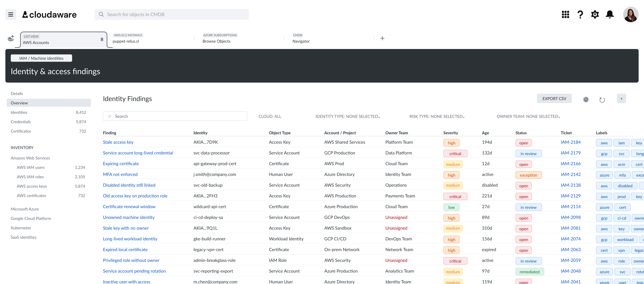Open global settings gear
The image size is (644, 284).
click(595, 15)
